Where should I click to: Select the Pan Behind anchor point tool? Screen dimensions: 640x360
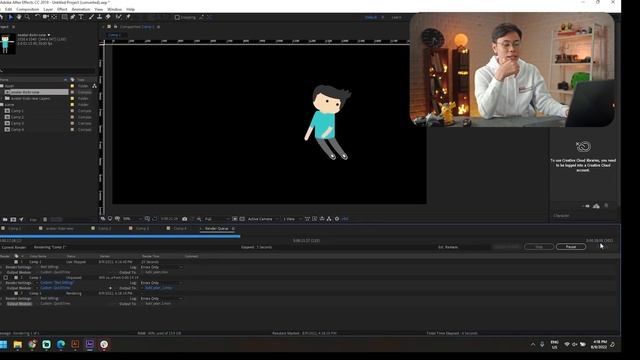(54, 17)
